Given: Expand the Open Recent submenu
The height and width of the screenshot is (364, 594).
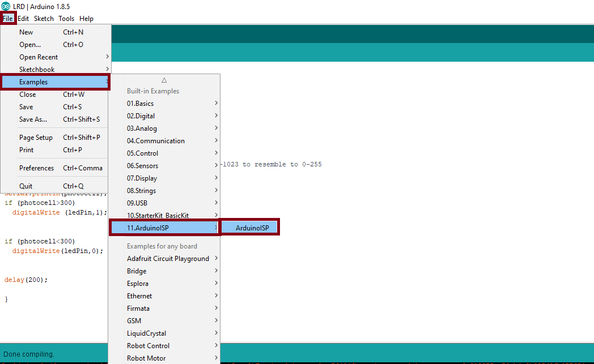Looking at the screenshot, I should pyautogui.click(x=56, y=57).
